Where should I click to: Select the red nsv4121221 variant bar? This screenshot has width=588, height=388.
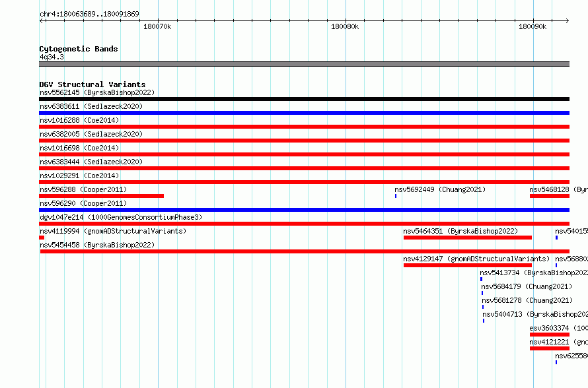(550, 348)
